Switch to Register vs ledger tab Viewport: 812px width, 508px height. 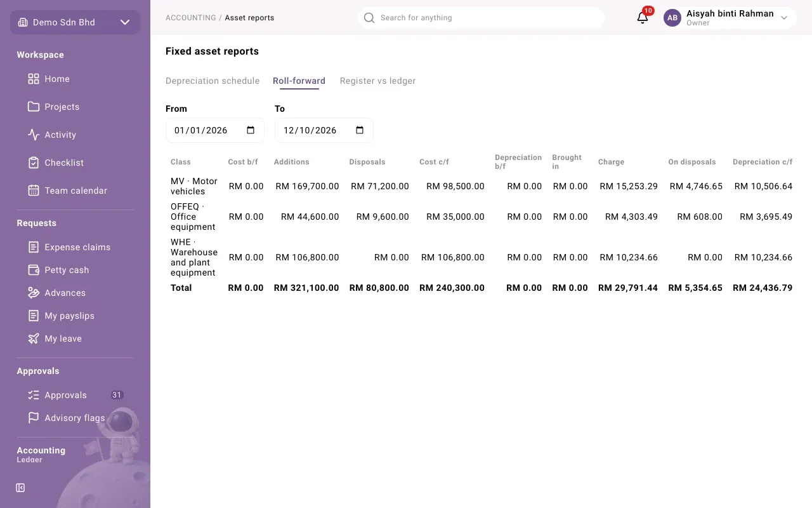[x=377, y=81]
